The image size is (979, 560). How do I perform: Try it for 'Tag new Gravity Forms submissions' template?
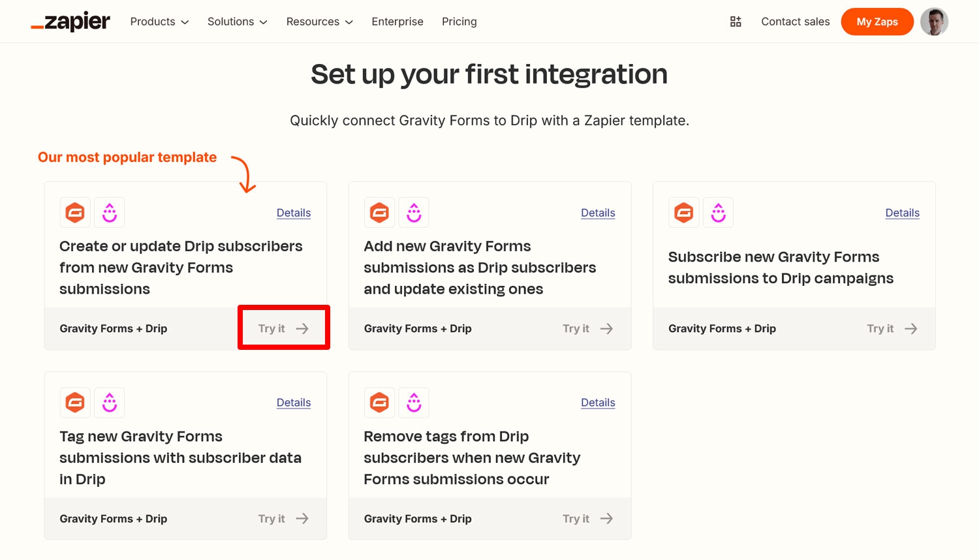point(283,518)
